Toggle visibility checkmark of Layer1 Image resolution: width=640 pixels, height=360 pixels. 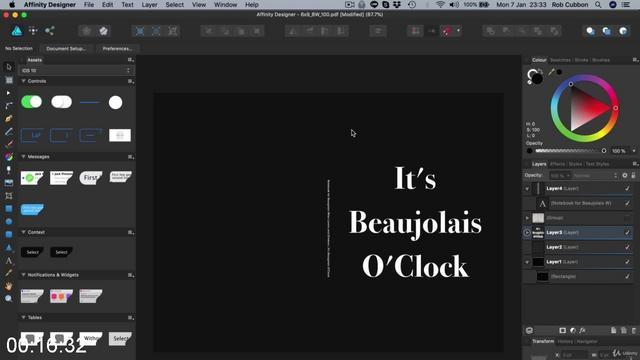coord(627,262)
